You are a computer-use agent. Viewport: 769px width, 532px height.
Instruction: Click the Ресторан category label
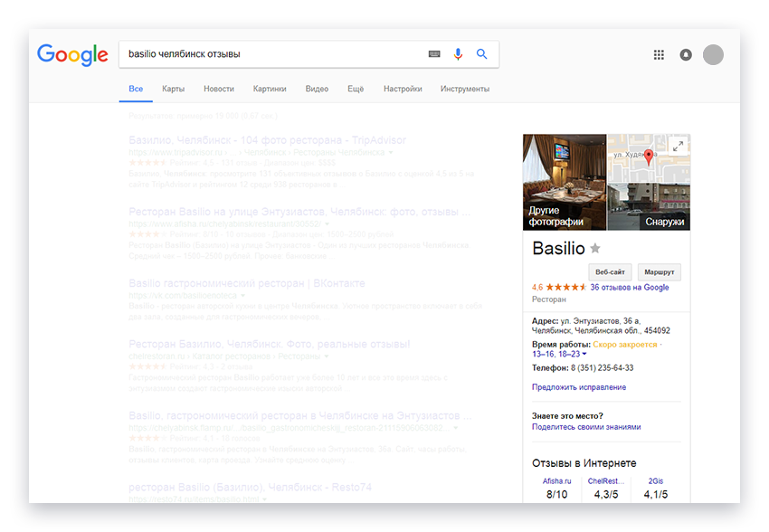pyautogui.click(x=549, y=299)
